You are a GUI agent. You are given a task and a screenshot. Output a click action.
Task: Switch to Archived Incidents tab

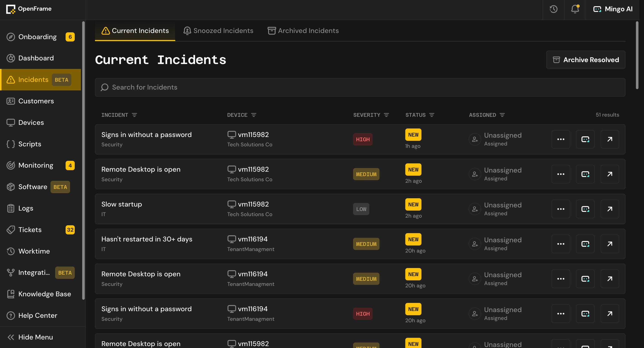303,31
